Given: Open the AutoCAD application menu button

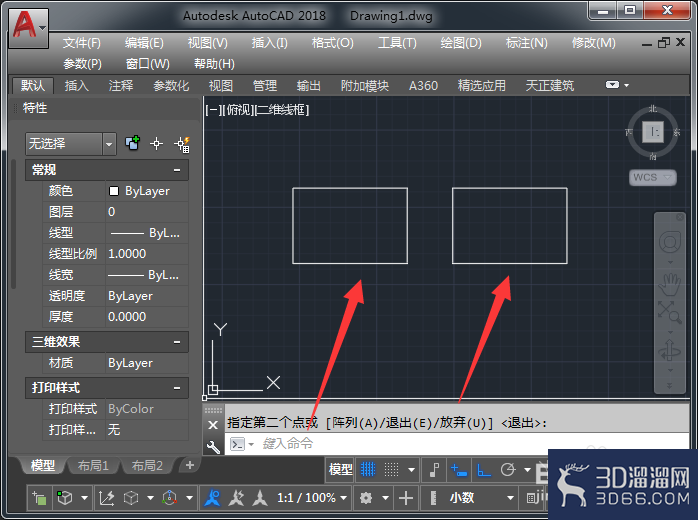Looking at the screenshot, I should [x=28, y=28].
